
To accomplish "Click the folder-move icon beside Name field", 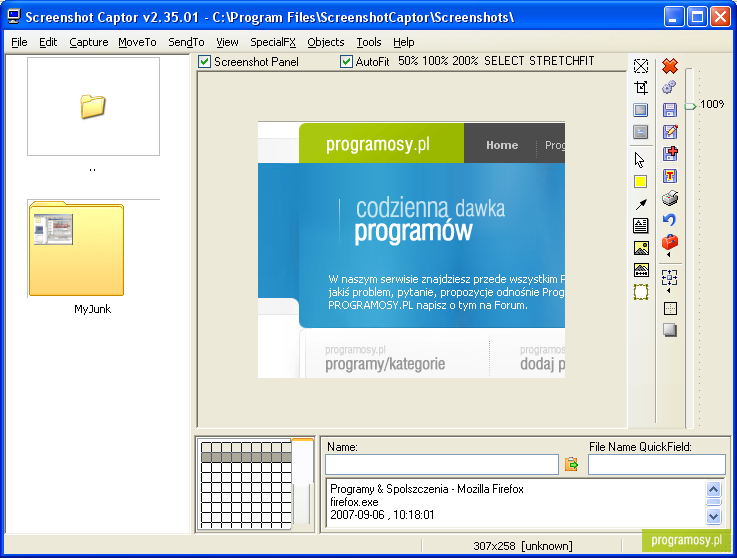I will (x=572, y=464).
